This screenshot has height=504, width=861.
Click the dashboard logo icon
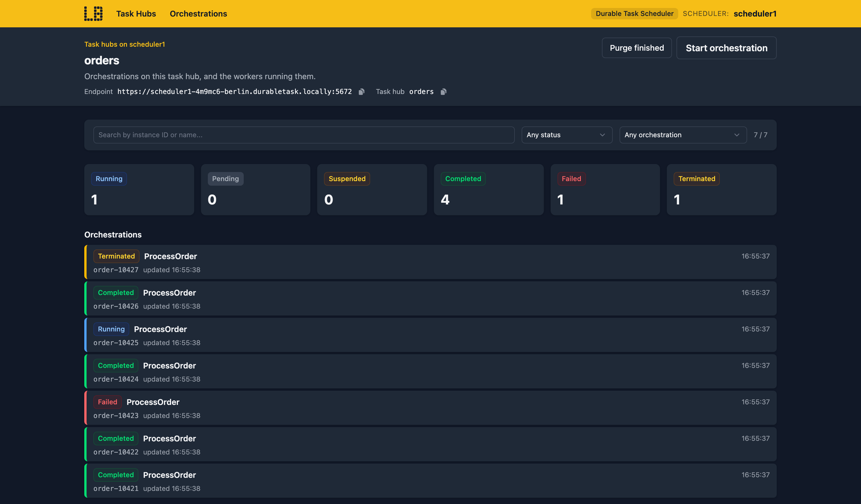[x=93, y=14]
